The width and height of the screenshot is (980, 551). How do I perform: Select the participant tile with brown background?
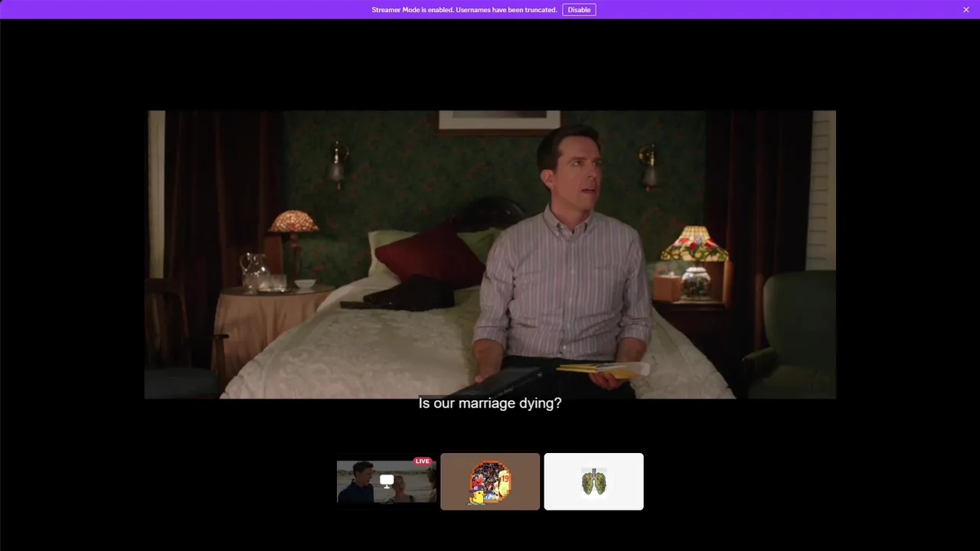click(x=490, y=481)
